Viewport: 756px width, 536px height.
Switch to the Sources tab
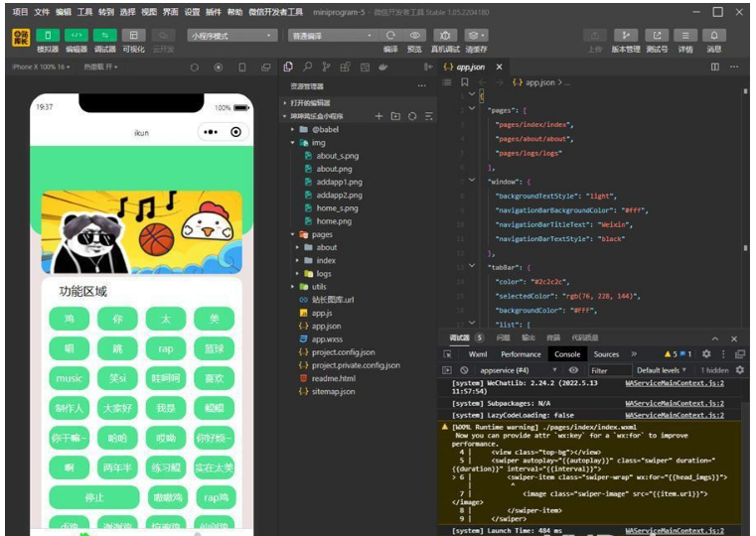click(x=606, y=354)
